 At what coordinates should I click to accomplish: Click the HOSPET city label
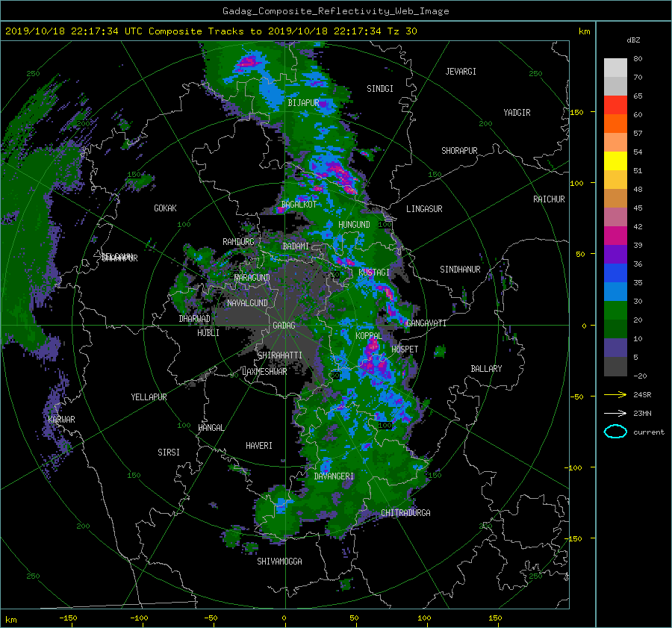click(x=405, y=349)
